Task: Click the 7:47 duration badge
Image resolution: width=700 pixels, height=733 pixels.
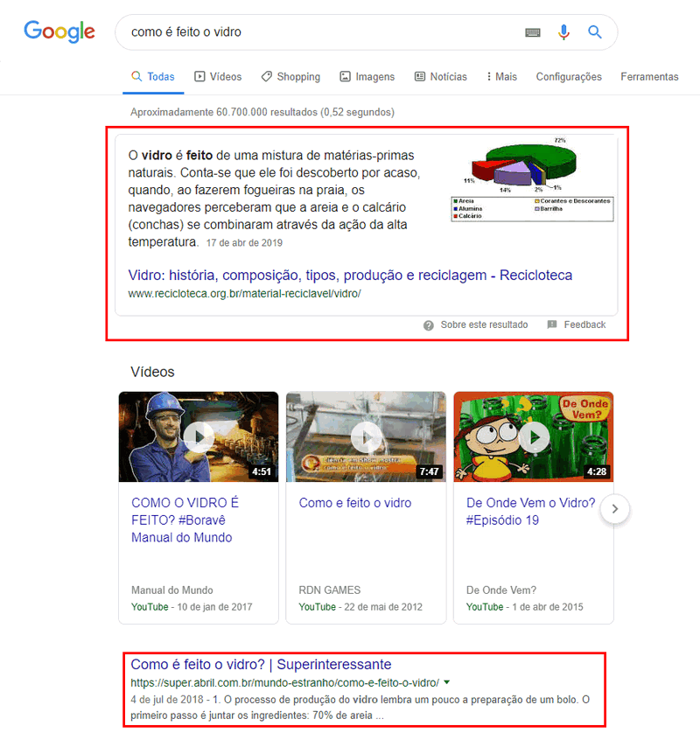Action: pos(430,471)
